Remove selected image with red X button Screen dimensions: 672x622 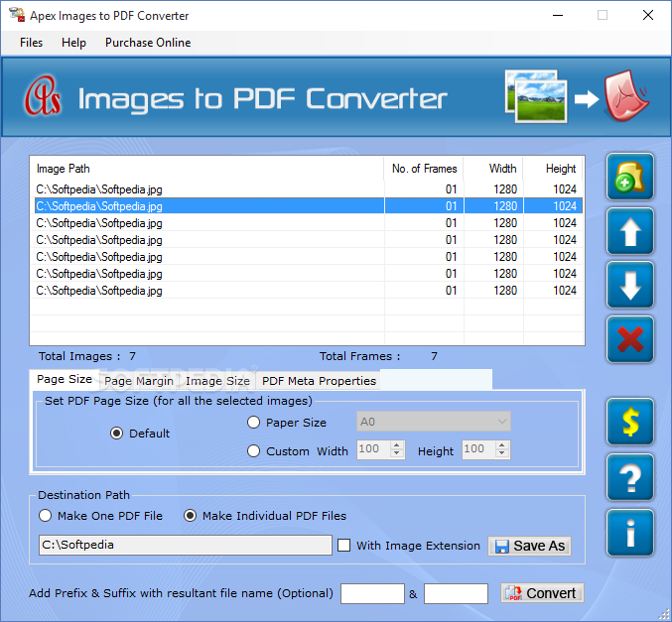(x=629, y=339)
